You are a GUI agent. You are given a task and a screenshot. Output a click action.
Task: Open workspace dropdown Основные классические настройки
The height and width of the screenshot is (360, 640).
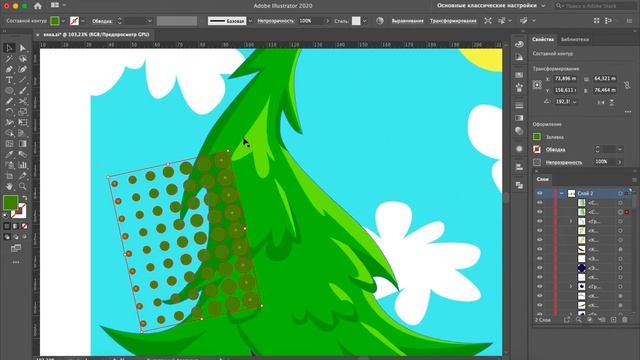(x=543, y=6)
